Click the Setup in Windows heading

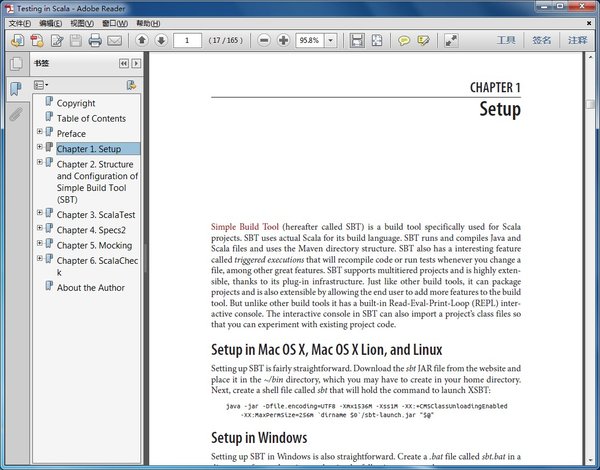click(259, 437)
